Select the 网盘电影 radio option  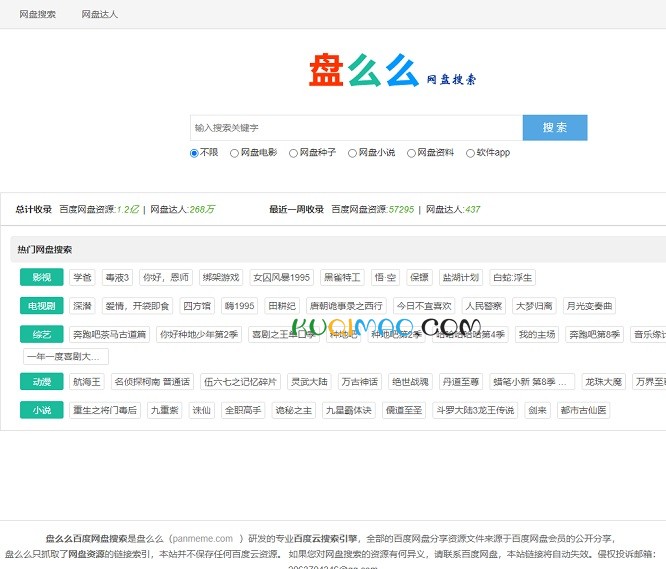point(234,153)
